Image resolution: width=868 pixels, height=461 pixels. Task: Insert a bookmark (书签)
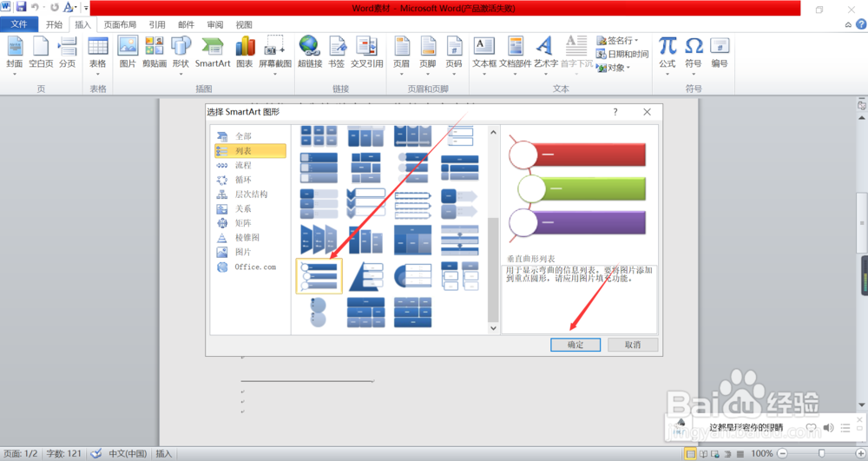click(337, 53)
